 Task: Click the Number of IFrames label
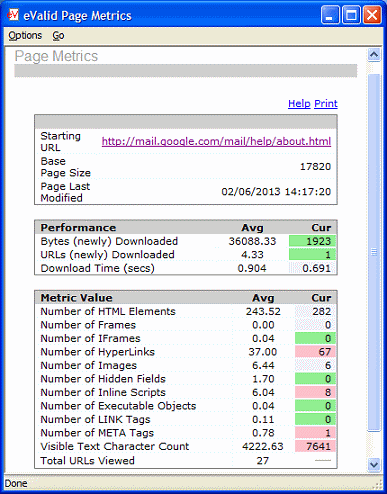pyautogui.click(x=90, y=338)
